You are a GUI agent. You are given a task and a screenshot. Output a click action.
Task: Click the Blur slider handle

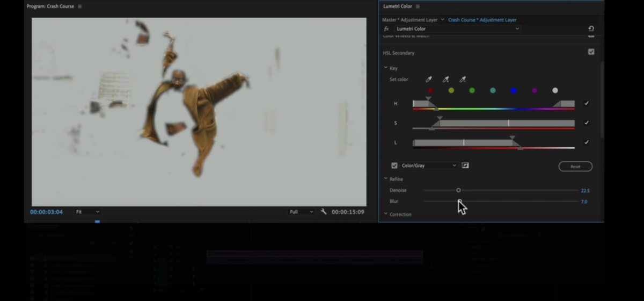coord(459,202)
